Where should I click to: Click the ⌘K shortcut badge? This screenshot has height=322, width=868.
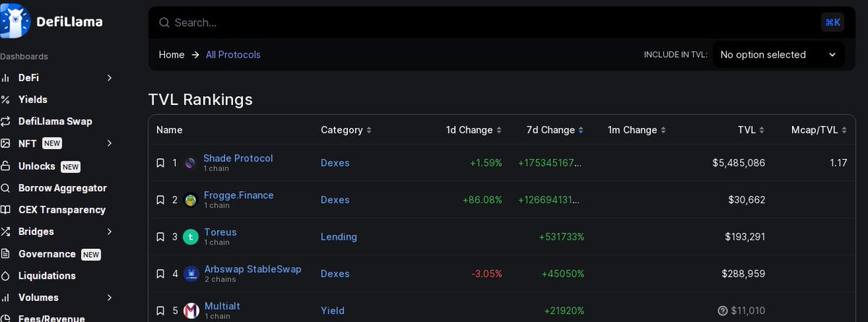[x=833, y=22]
